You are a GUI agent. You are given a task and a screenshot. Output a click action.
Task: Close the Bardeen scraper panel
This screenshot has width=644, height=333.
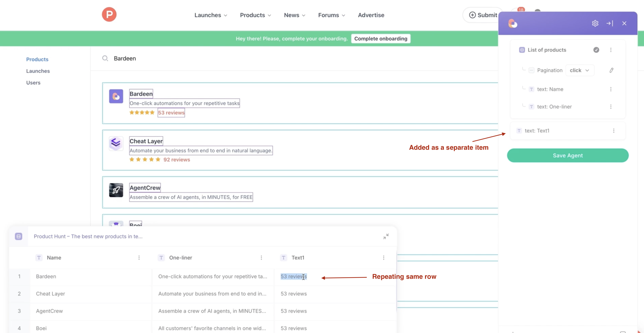624,23
